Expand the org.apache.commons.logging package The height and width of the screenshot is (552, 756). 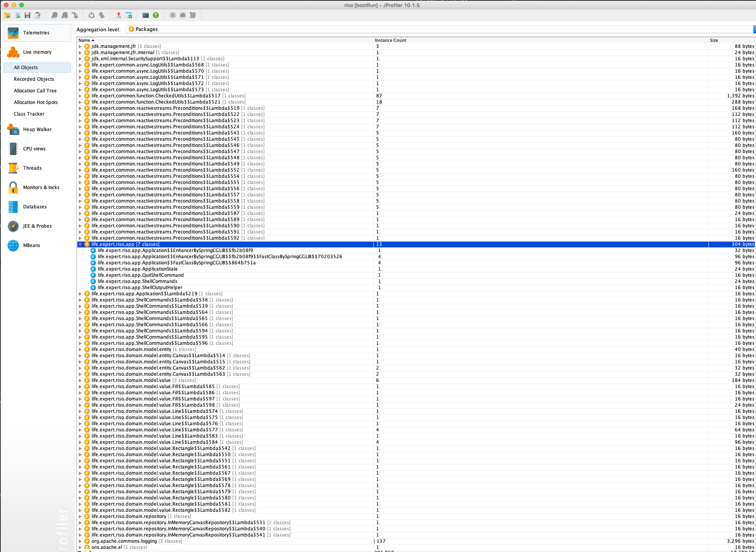[80, 541]
